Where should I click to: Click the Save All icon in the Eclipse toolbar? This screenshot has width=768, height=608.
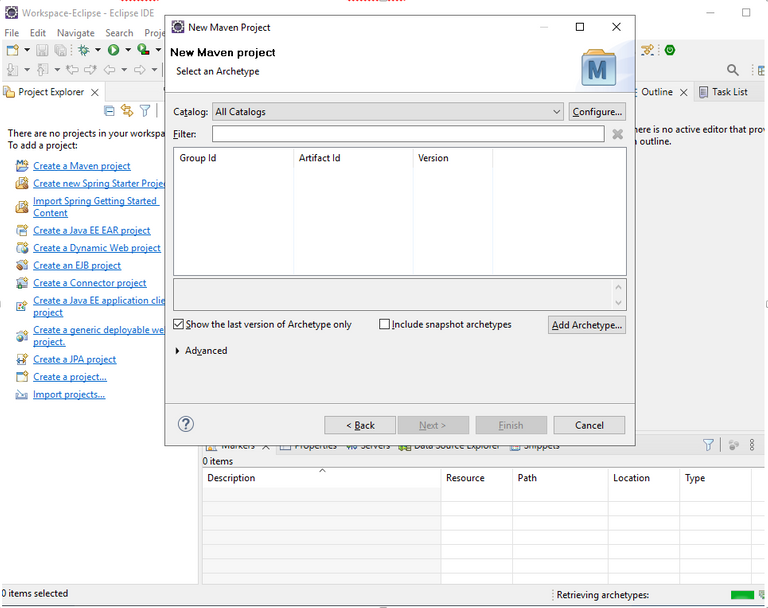click(x=60, y=50)
